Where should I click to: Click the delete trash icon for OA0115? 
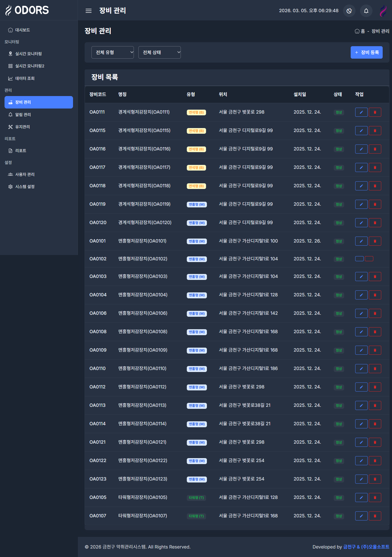[375, 131]
